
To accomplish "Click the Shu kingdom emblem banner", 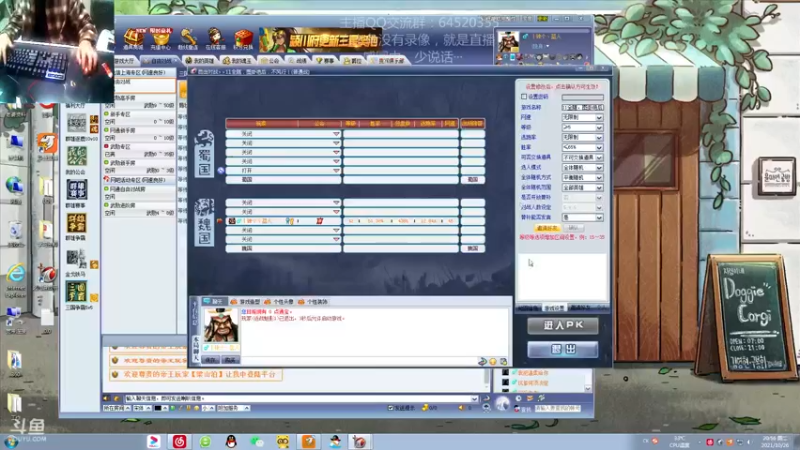I will [204, 154].
